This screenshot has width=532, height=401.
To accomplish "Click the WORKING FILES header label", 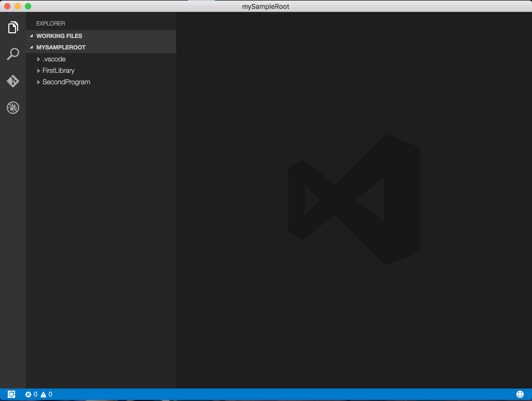I will (59, 36).
